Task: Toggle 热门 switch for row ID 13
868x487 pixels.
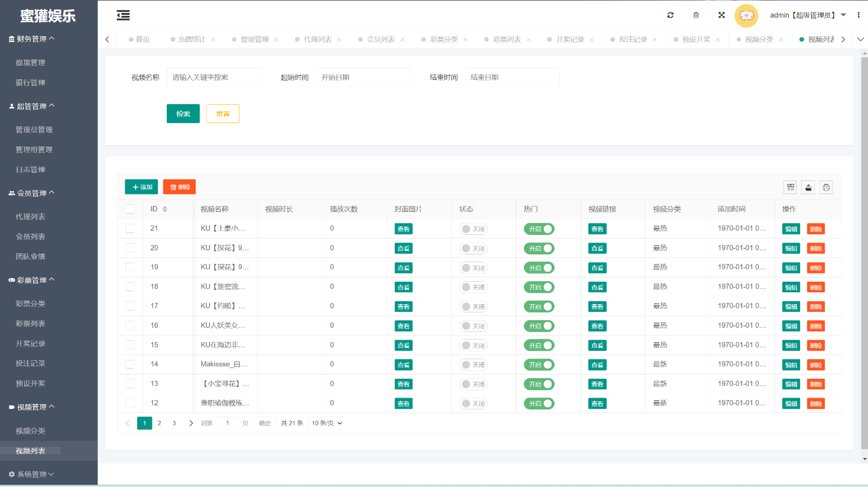Action: pyautogui.click(x=539, y=384)
